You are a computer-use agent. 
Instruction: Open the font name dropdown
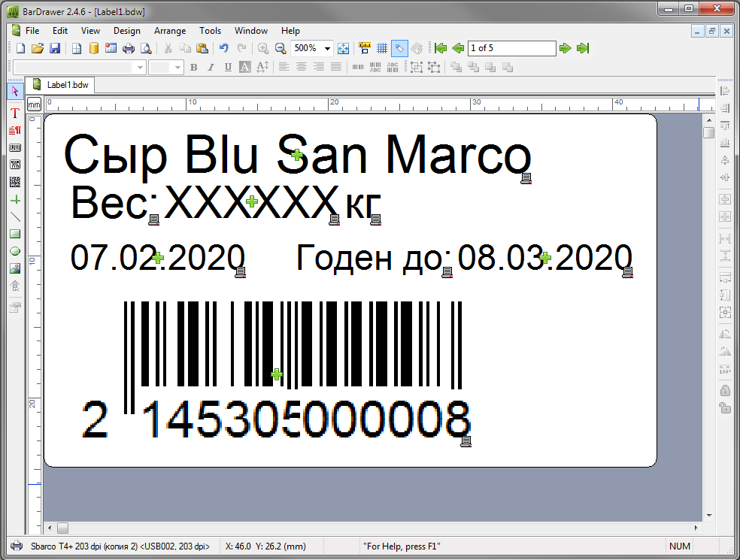pyautogui.click(x=140, y=68)
